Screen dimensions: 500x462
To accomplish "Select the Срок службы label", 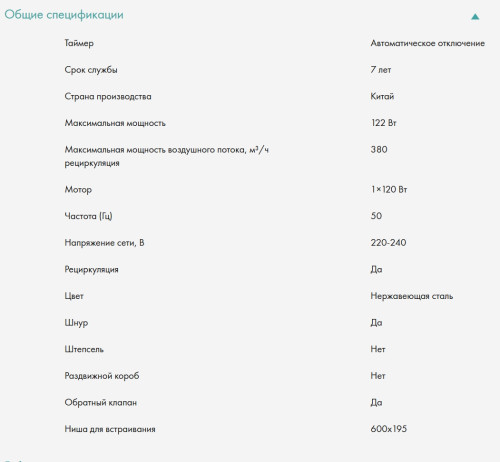I will [91, 70].
